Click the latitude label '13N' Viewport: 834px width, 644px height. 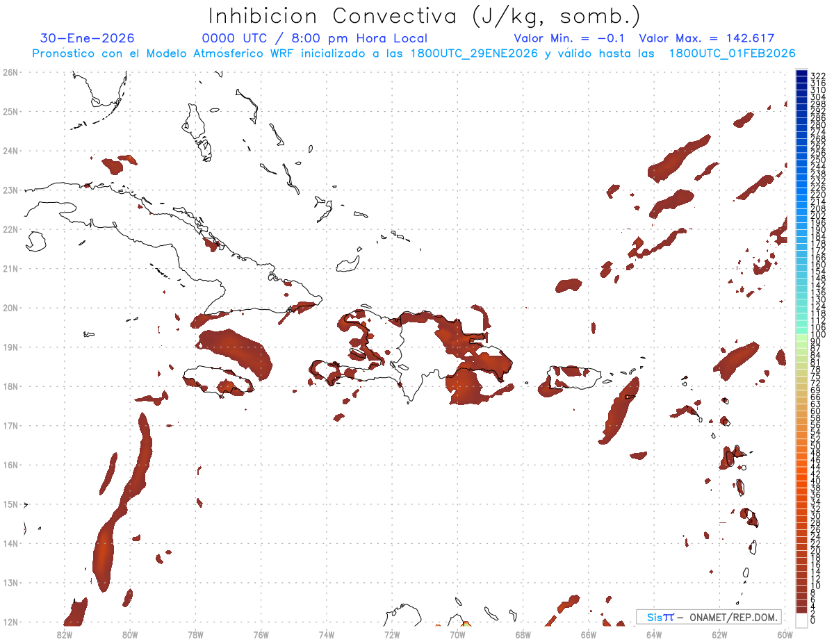10,582
